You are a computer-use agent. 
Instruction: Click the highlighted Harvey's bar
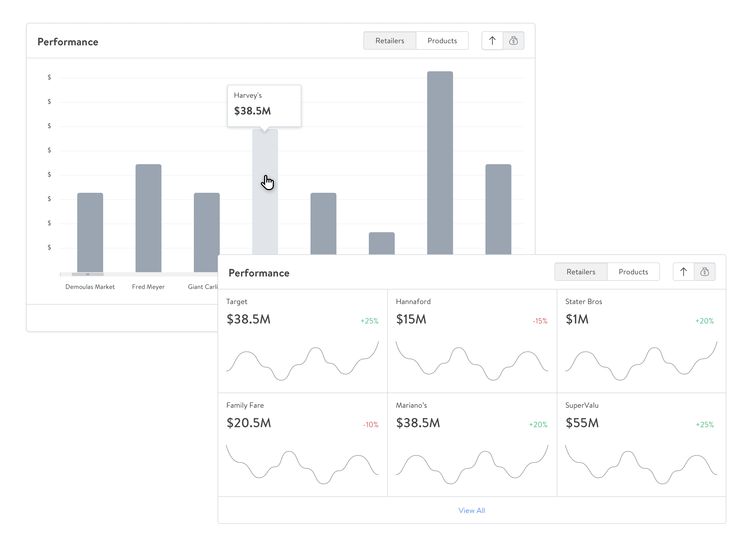(265, 192)
